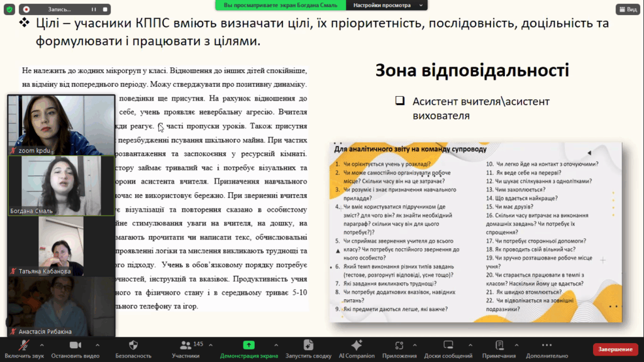Viewport: 644px width, 362px height.
Task: Click the green Демонстрация экрана button
Action: pyautogui.click(x=248, y=345)
